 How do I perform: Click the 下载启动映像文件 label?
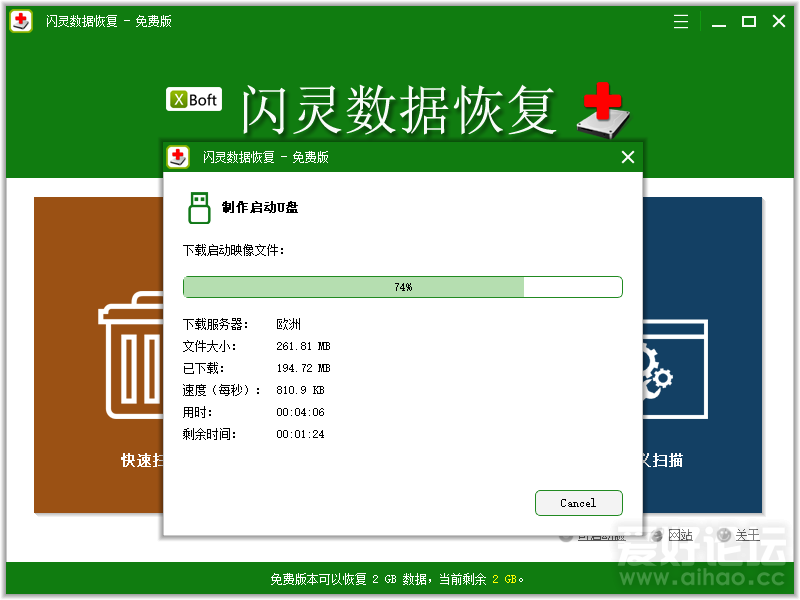tap(233, 251)
